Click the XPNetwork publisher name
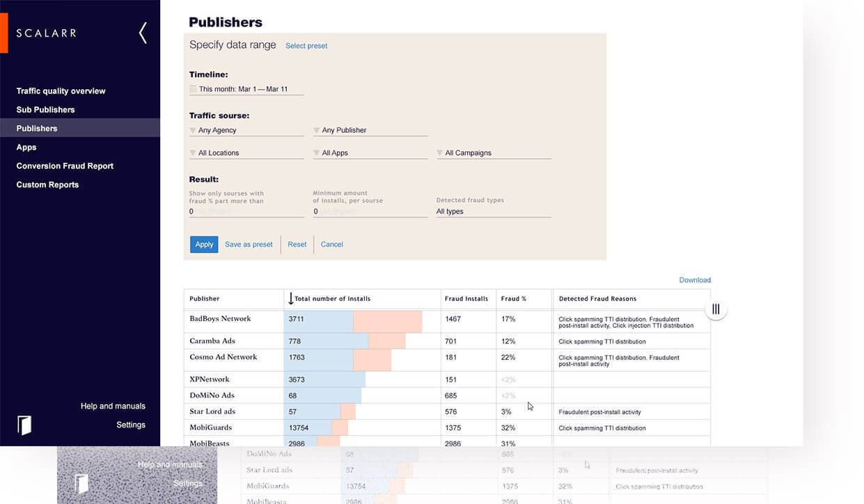This screenshot has height=504, width=864. [210, 379]
